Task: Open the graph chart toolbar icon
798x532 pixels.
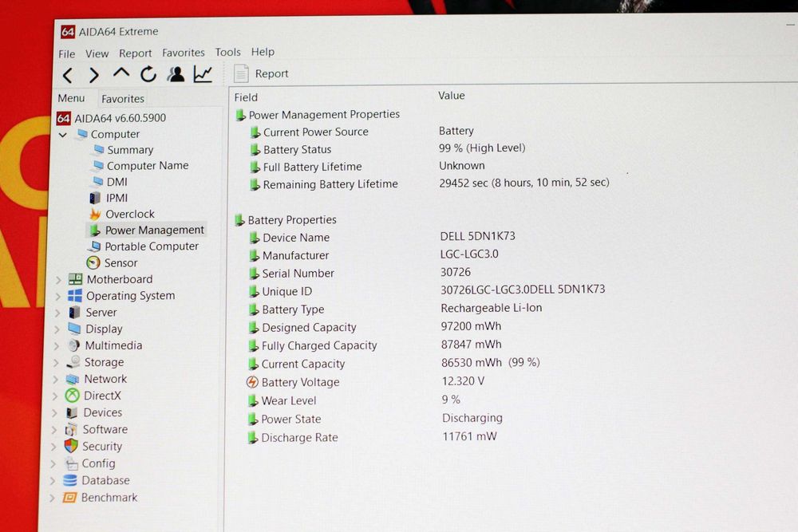Action: tap(203, 74)
